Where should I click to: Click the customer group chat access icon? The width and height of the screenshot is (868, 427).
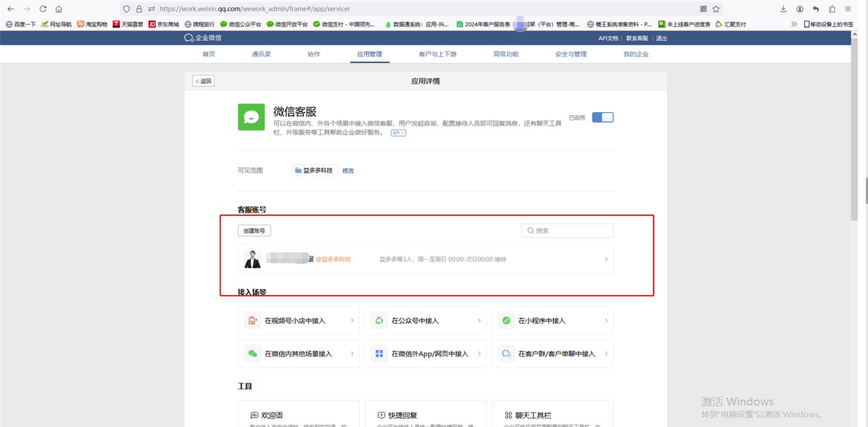click(x=506, y=354)
